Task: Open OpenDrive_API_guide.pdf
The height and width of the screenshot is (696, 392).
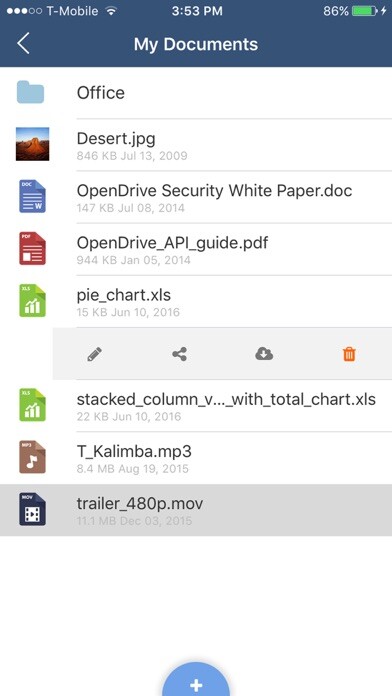Action: pyautogui.click(x=196, y=249)
